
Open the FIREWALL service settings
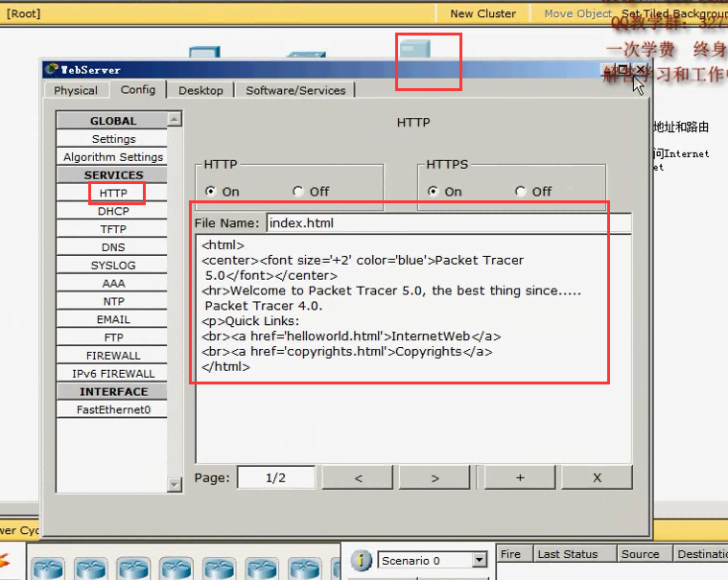113,356
